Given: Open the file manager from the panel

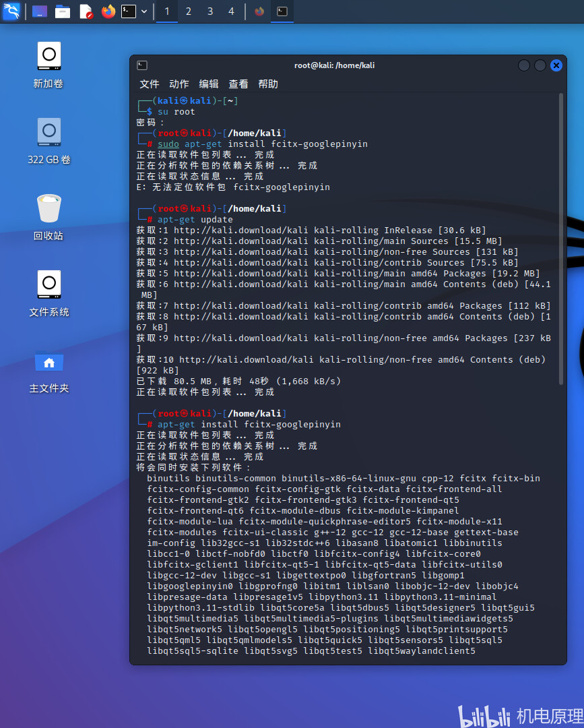Looking at the screenshot, I should click(x=63, y=11).
